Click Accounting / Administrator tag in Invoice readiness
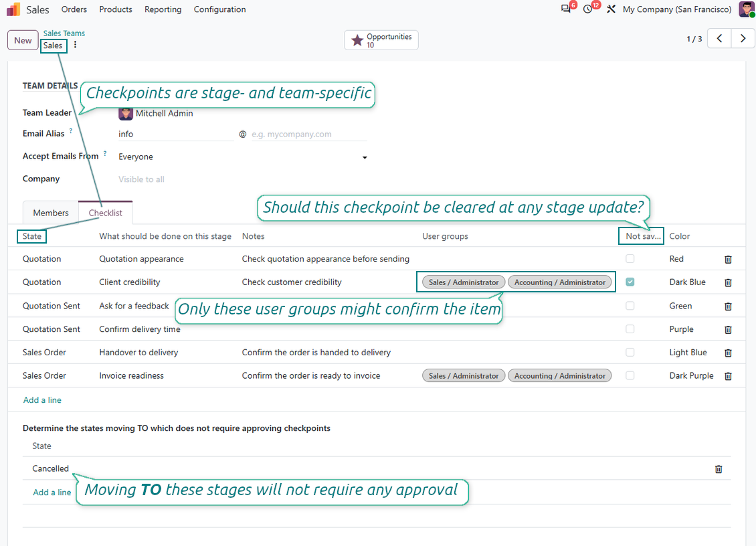Image resolution: width=756 pixels, height=546 pixels. [560, 376]
